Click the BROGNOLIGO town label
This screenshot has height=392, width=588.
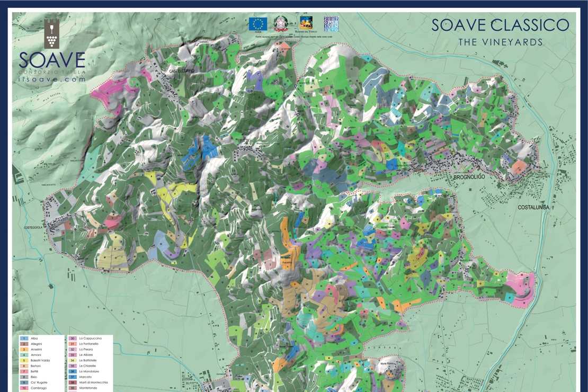(469, 177)
